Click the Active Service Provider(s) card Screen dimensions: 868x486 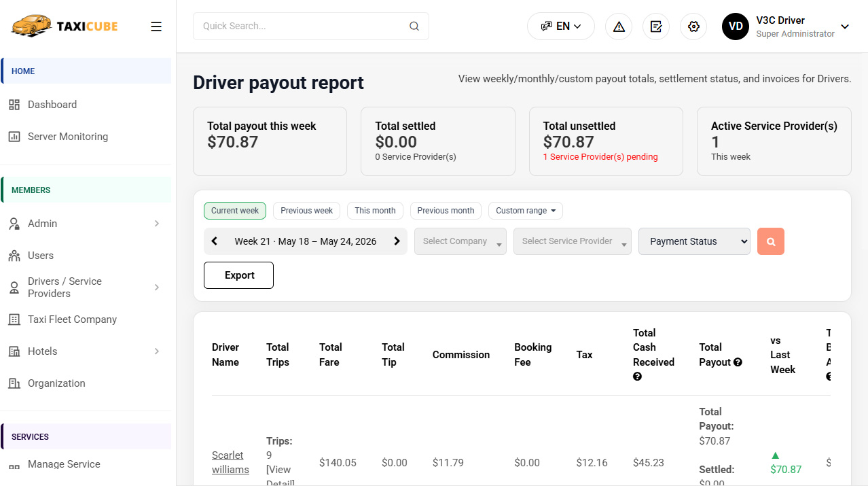[x=774, y=141]
